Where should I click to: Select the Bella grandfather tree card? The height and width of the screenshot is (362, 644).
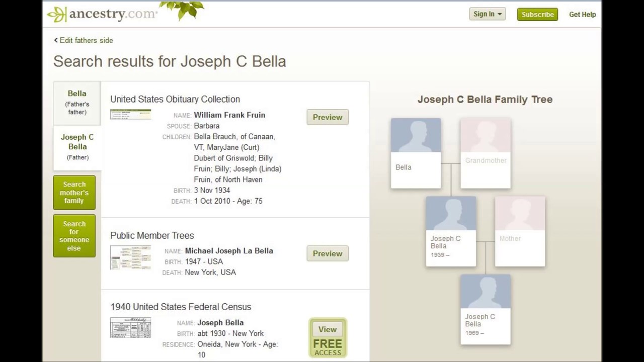coord(416,153)
